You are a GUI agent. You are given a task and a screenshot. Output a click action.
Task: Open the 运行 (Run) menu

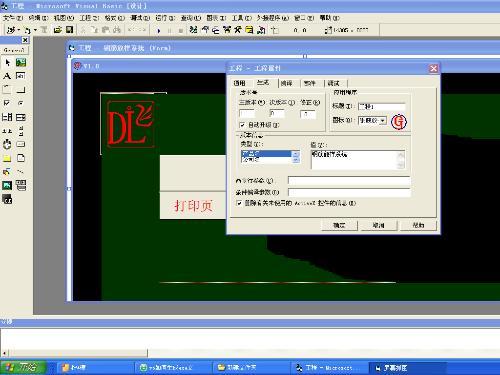165,18
